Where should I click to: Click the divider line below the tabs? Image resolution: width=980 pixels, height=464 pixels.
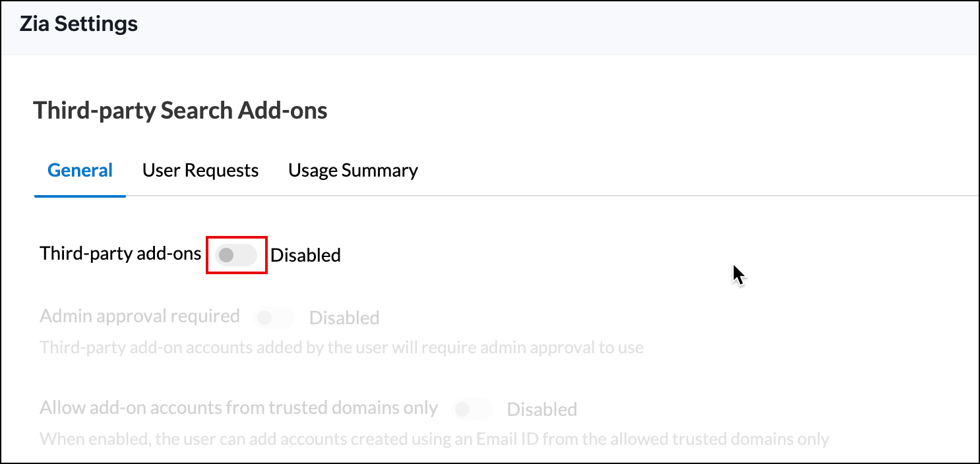click(528, 196)
